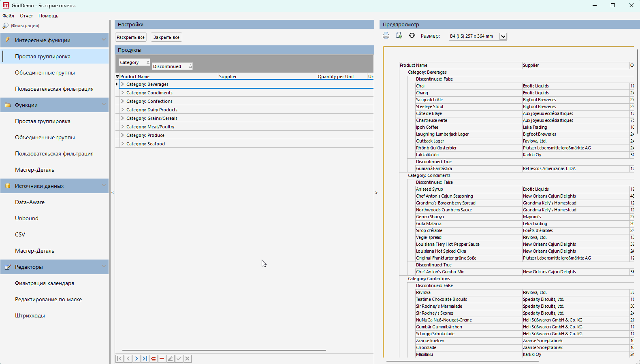The width and height of the screenshot is (640, 364).
Task: Go to the last record in navigator
Action: 145,359
